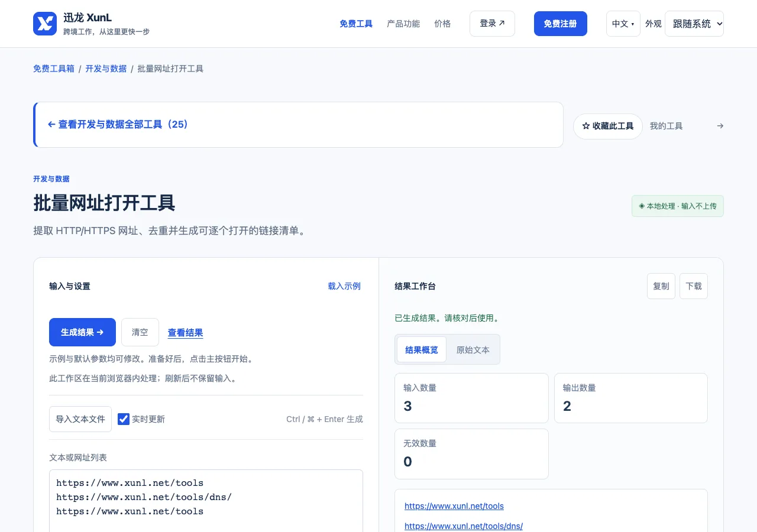Open 开发与数据 breadcrumb link
Image resolution: width=757 pixels, height=532 pixels.
click(x=106, y=69)
